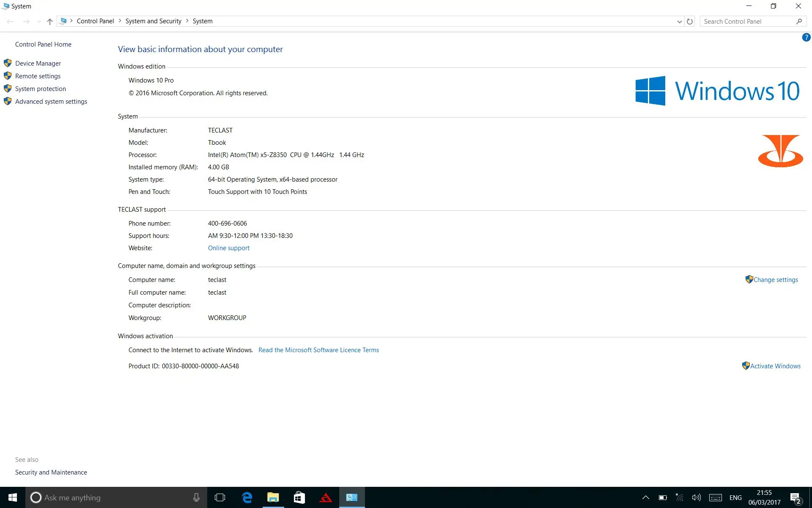
Task: Select Control Panel in the breadcrumb
Action: 95,21
